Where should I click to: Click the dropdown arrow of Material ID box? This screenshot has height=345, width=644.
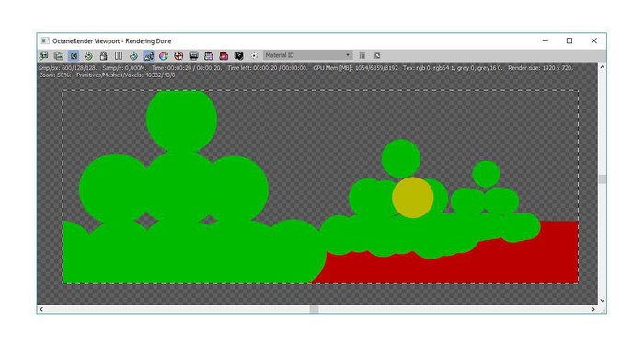tap(348, 55)
